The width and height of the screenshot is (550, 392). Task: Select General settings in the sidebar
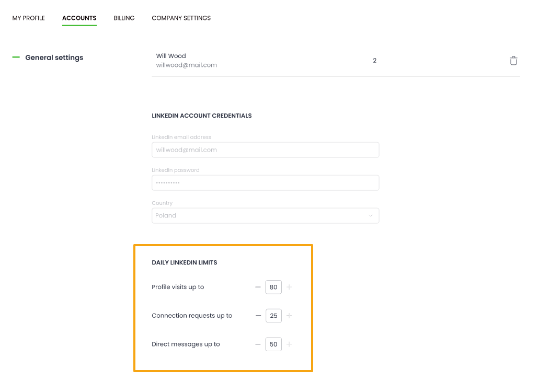click(54, 57)
